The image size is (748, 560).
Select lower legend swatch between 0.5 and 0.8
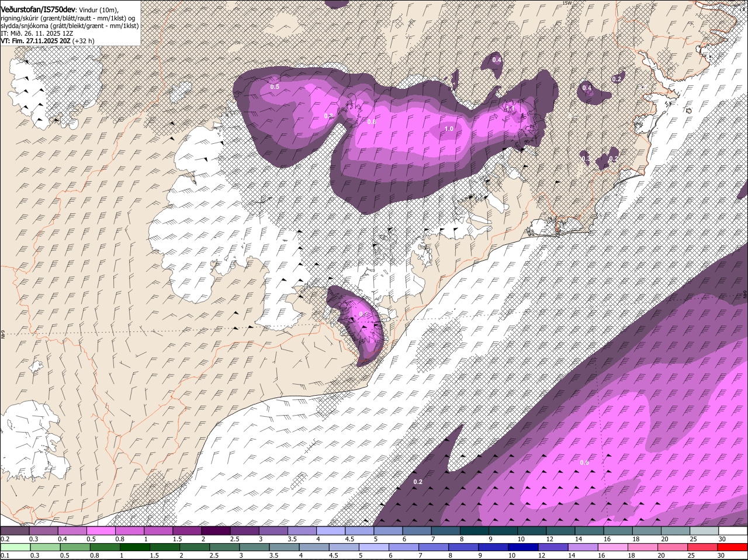click(75, 548)
